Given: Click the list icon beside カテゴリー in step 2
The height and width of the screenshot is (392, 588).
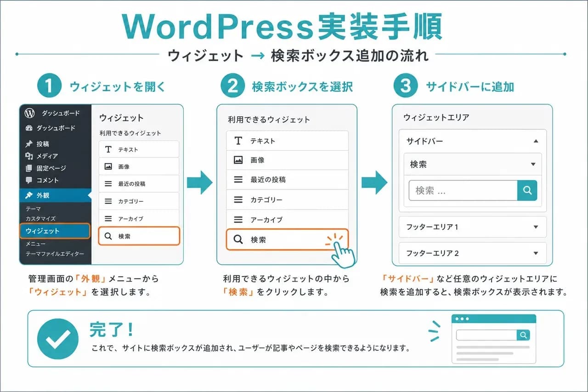Looking at the screenshot, I should (x=238, y=200).
